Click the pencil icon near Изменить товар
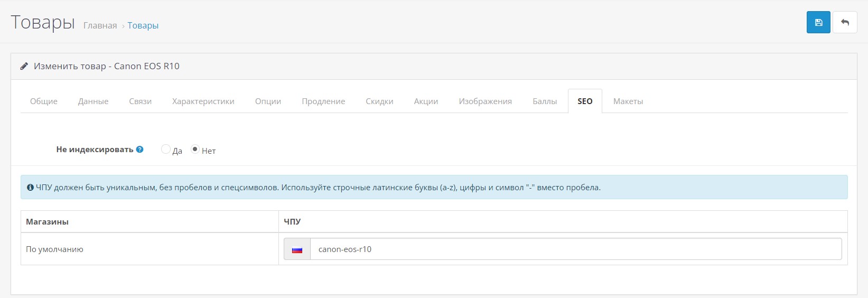The width and height of the screenshot is (868, 298). [24, 67]
